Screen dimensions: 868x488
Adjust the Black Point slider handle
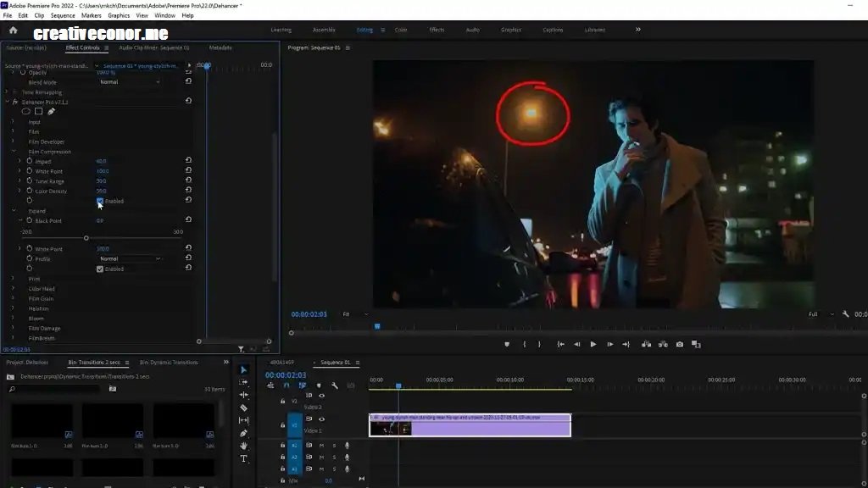[x=86, y=238]
